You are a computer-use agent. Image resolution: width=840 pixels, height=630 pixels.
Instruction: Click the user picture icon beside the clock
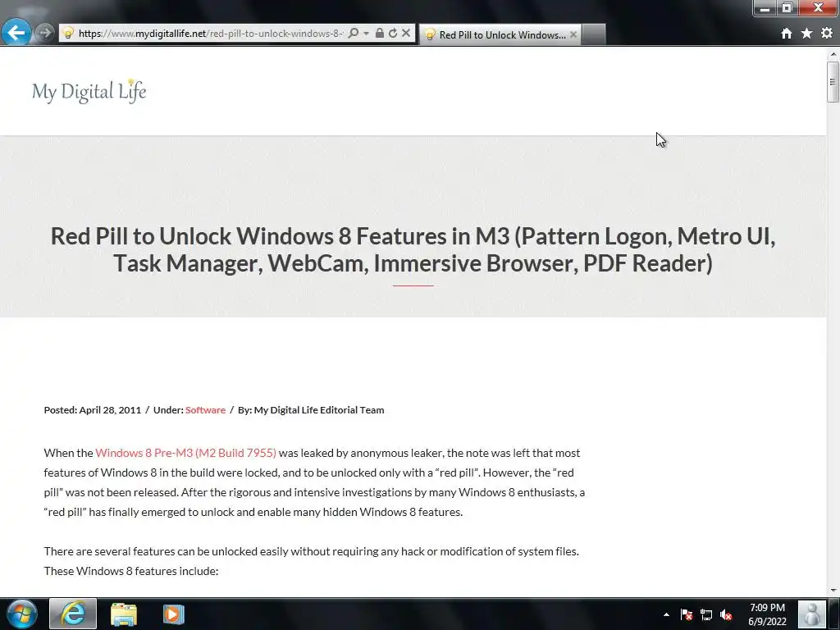[x=812, y=614]
